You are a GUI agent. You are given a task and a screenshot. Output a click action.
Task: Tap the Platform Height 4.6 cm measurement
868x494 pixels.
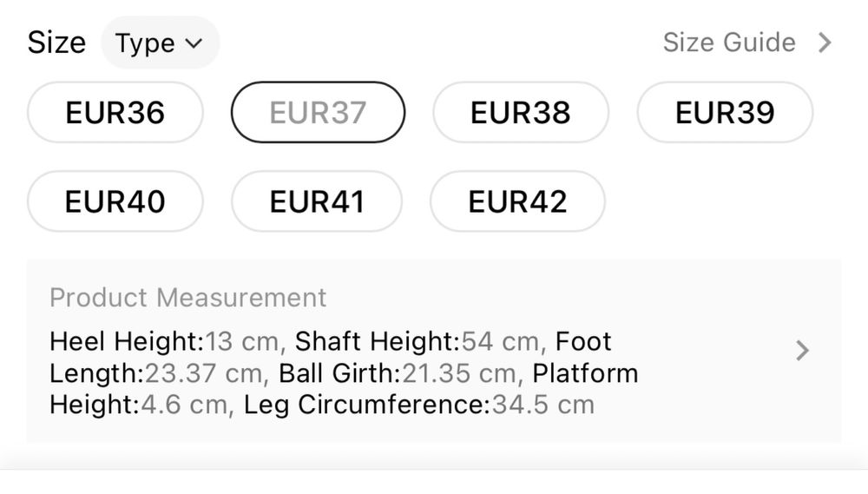tap(139, 405)
